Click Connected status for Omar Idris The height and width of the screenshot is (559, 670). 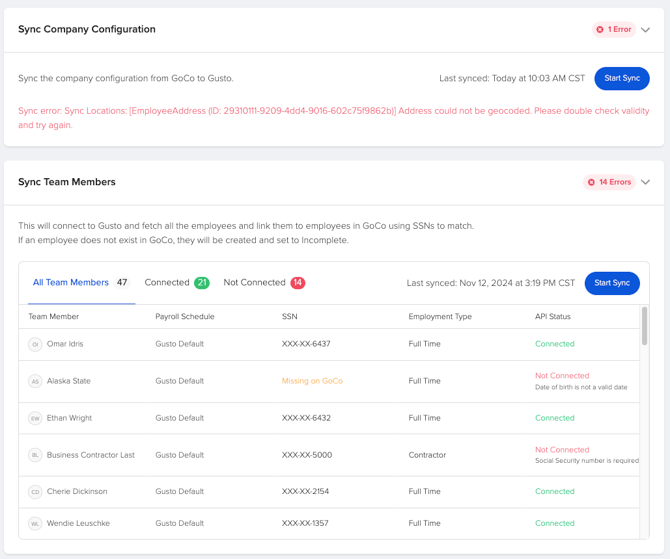555,344
